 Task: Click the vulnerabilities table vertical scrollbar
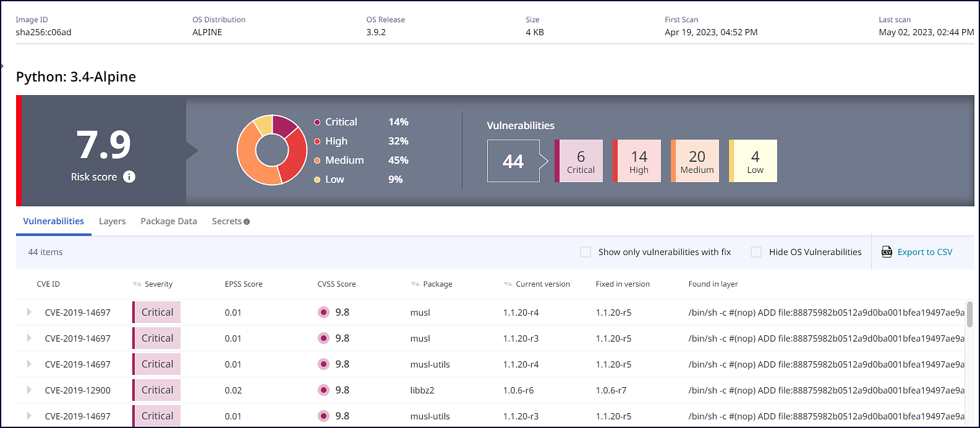tap(969, 315)
